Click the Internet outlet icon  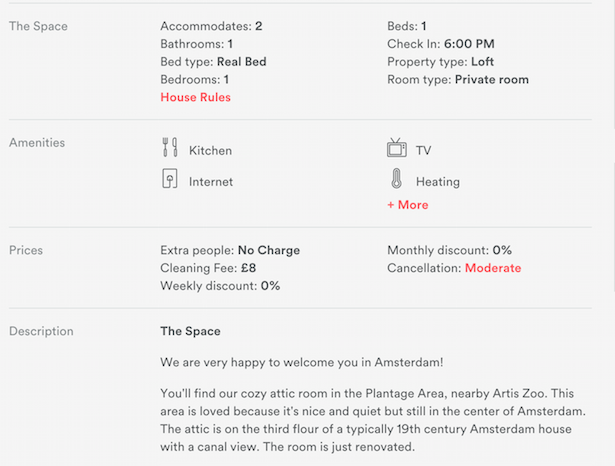[x=170, y=179]
